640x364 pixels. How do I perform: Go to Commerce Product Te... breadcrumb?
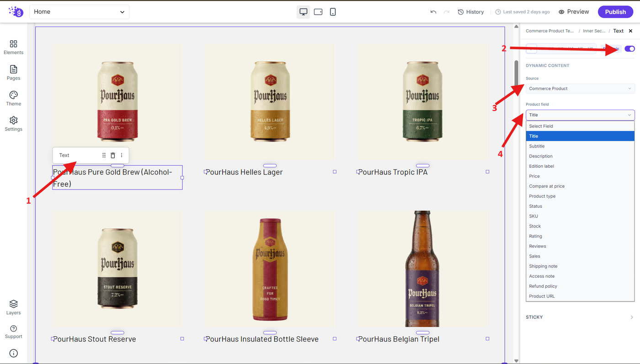(550, 31)
